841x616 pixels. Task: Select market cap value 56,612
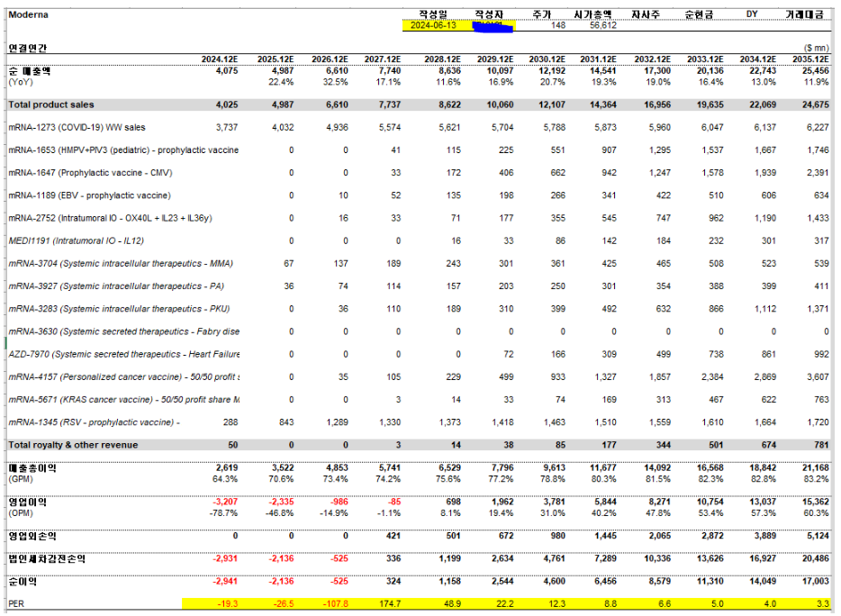[603, 25]
